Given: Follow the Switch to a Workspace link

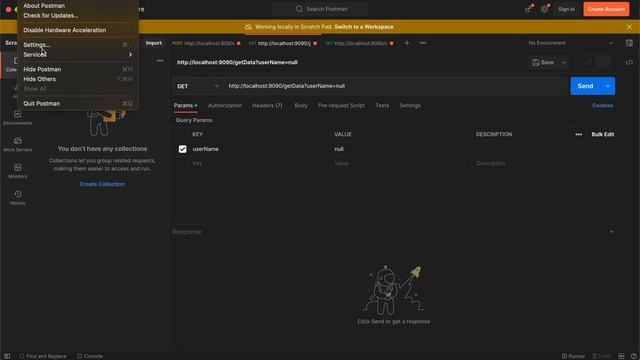Looking at the screenshot, I should tap(364, 27).
